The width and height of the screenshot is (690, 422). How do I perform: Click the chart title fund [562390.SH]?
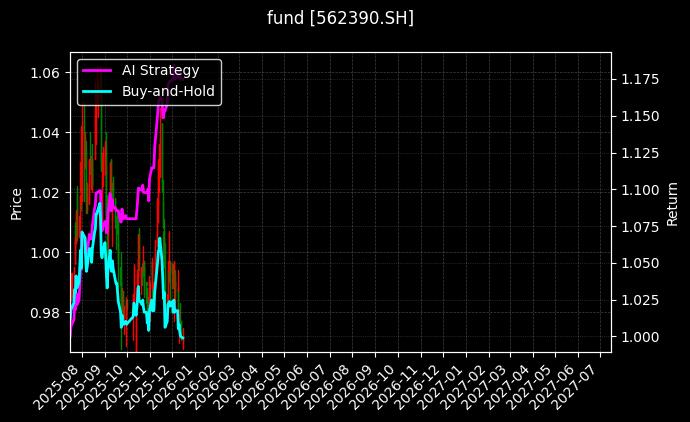click(x=340, y=18)
